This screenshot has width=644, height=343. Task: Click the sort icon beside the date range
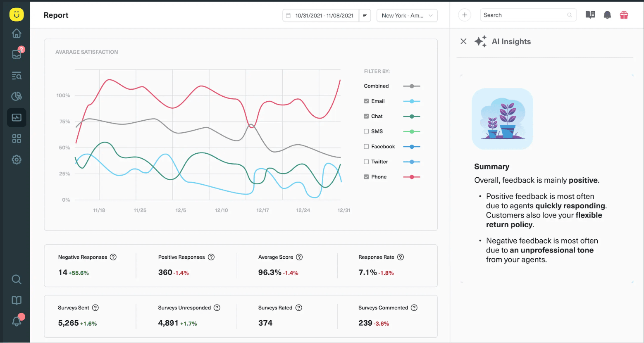click(364, 15)
